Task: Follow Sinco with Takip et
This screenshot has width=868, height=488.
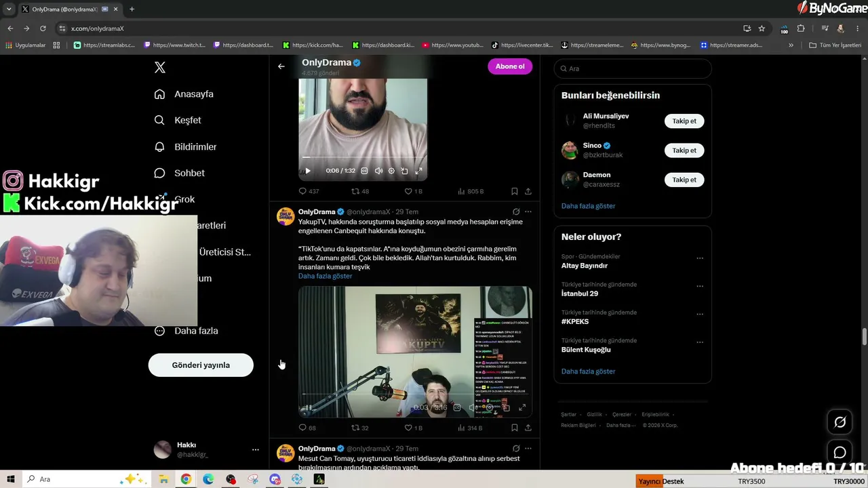Action: pyautogui.click(x=684, y=150)
